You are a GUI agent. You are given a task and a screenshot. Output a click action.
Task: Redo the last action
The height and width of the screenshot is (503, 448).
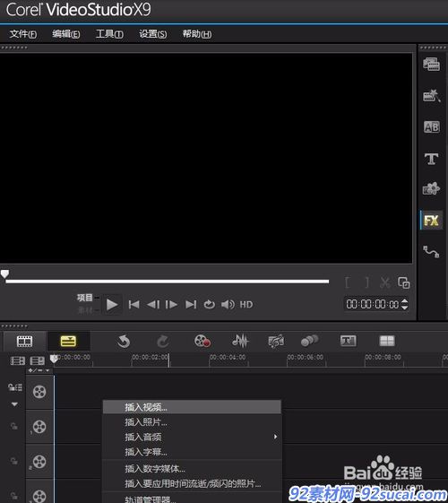(163, 342)
